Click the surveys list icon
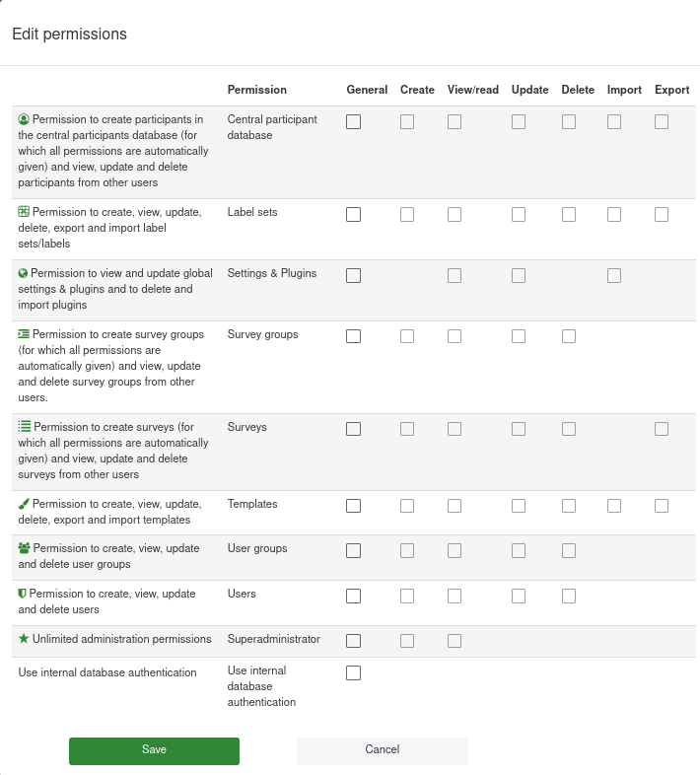Viewport: 700px width, 775px height. click(25, 427)
